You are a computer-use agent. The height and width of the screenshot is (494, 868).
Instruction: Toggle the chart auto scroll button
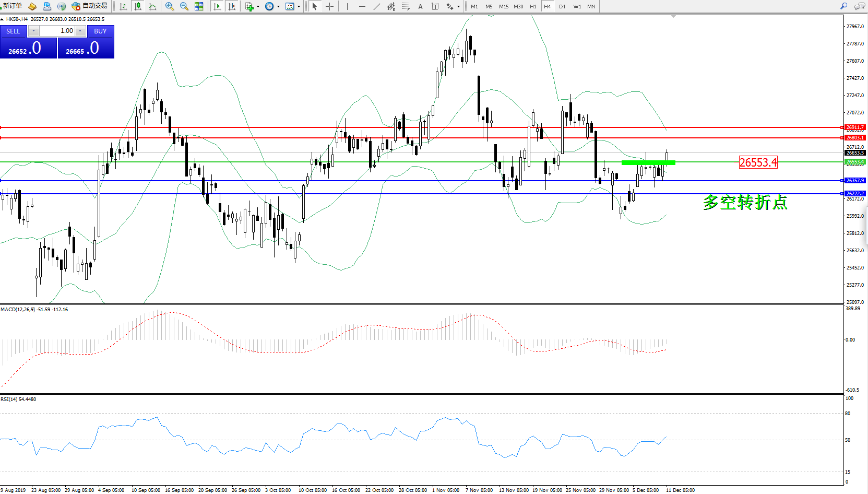[217, 6]
